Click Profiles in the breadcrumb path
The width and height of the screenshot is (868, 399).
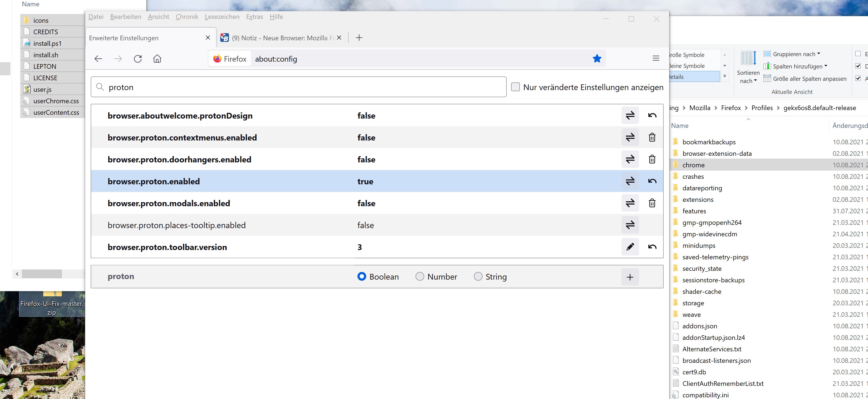coord(762,108)
